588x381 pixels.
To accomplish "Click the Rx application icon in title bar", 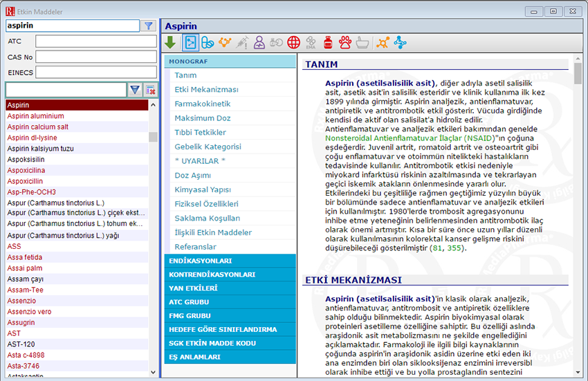I will coord(10,12).
